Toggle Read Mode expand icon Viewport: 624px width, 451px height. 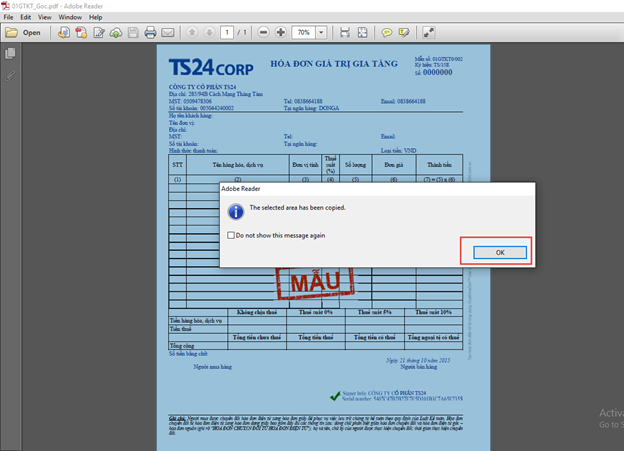[x=429, y=33]
